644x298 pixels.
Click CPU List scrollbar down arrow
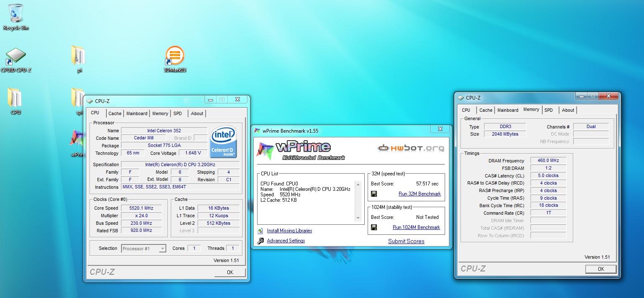click(x=358, y=218)
